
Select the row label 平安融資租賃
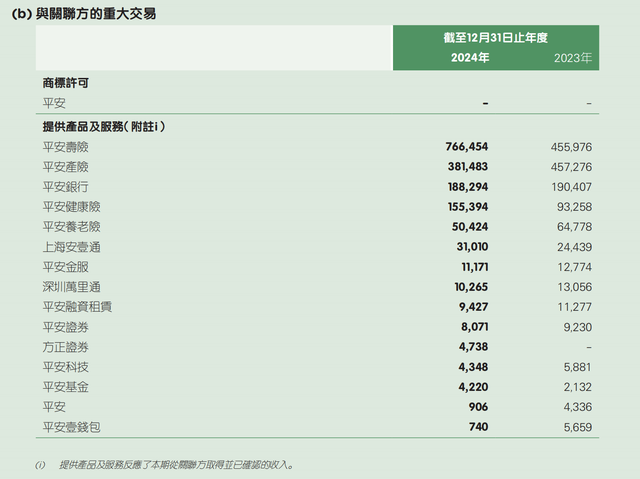click(x=77, y=307)
